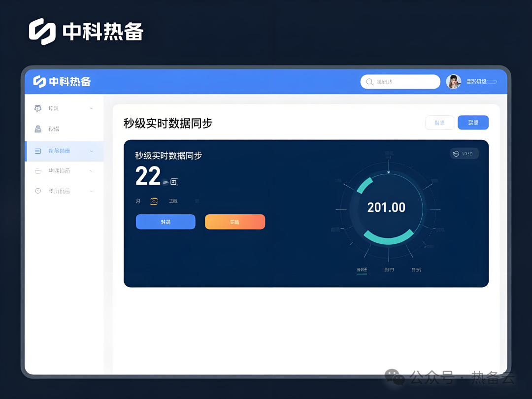
Task: Expand the active blue sidebar item's chevron
Action: point(91,151)
